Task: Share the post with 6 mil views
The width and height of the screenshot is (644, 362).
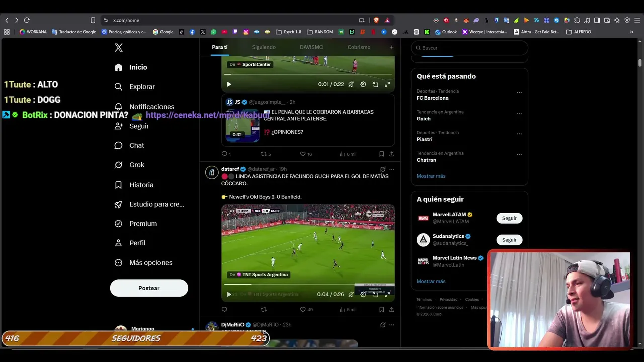Action: pos(392,154)
